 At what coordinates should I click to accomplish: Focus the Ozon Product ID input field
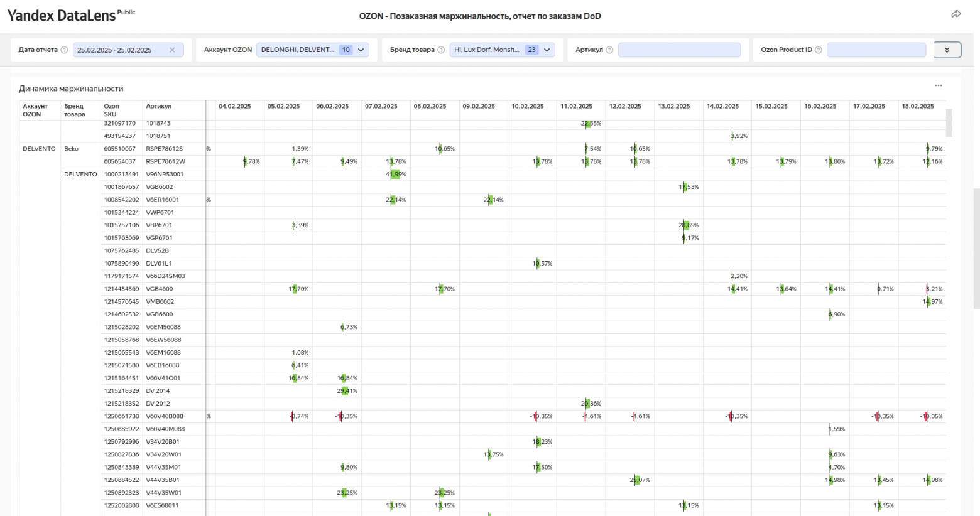(876, 50)
